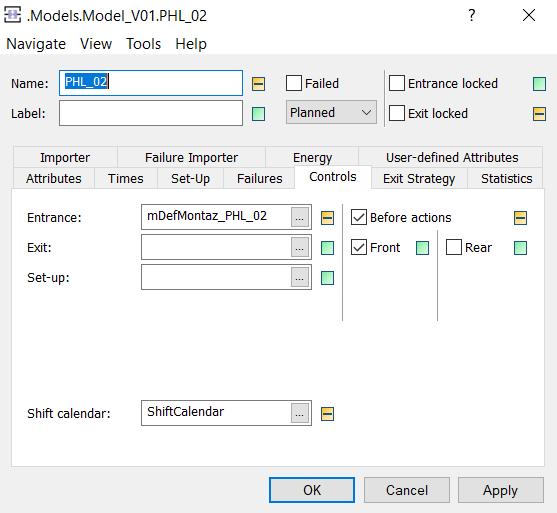Uncheck the Front checkbox

(359, 247)
